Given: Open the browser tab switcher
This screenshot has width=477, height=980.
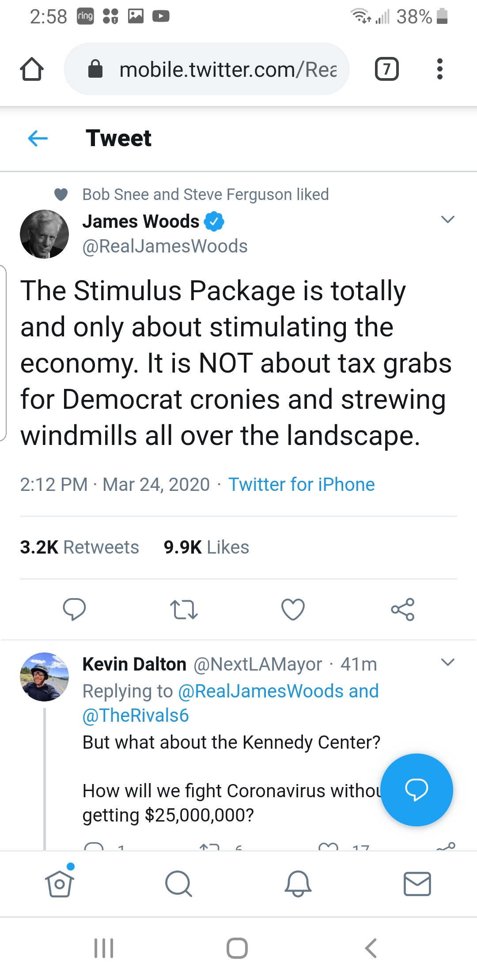Looking at the screenshot, I should pyautogui.click(x=386, y=69).
